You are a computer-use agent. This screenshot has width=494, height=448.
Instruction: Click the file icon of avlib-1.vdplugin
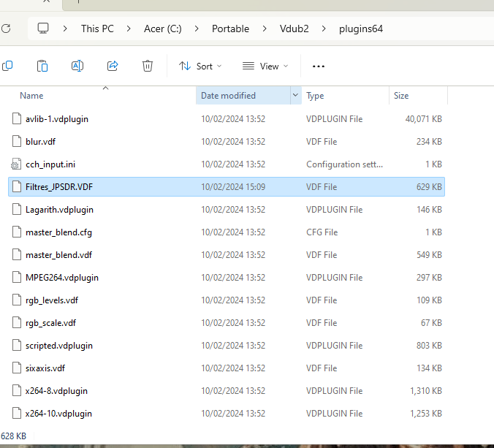(x=17, y=119)
